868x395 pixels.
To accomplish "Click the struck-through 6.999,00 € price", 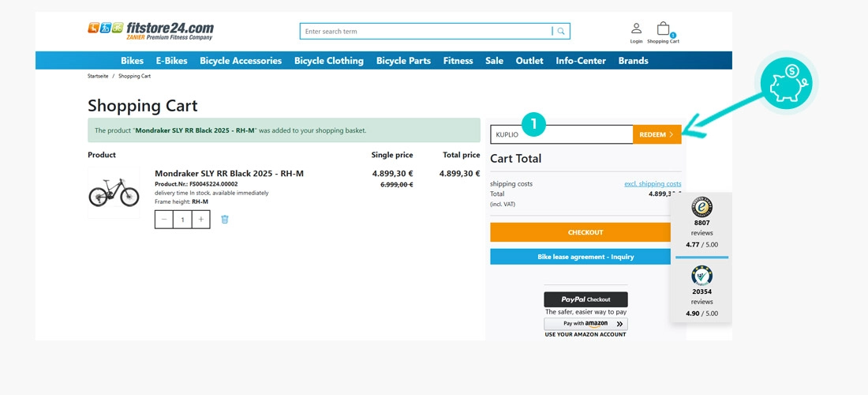I will (x=396, y=185).
